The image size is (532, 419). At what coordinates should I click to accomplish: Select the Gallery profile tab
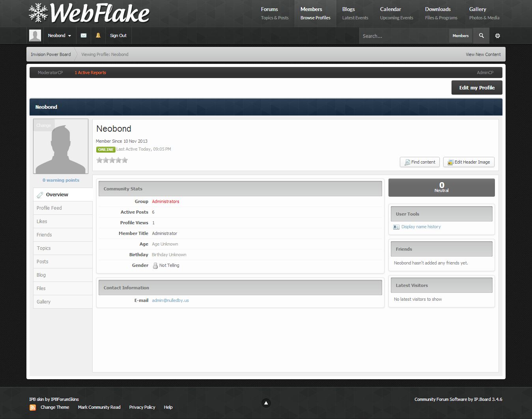pyautogui.click(x=63, y=302)
